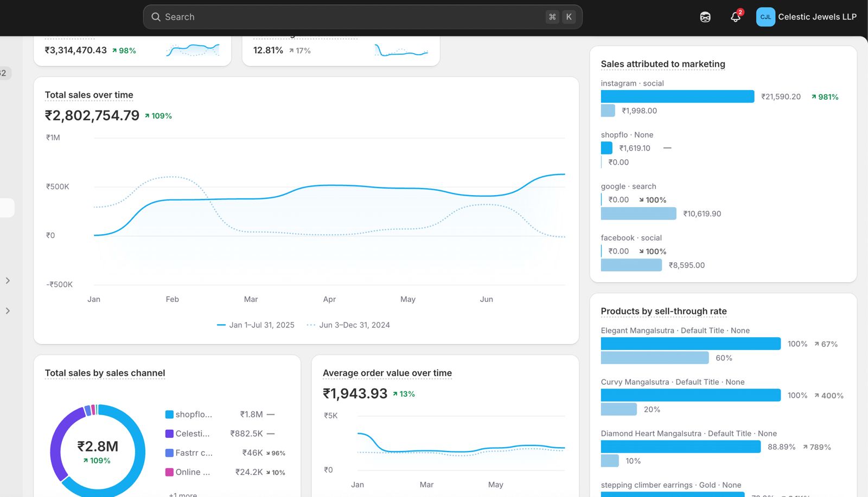Open notifications via the bell icon

point(735,17)
